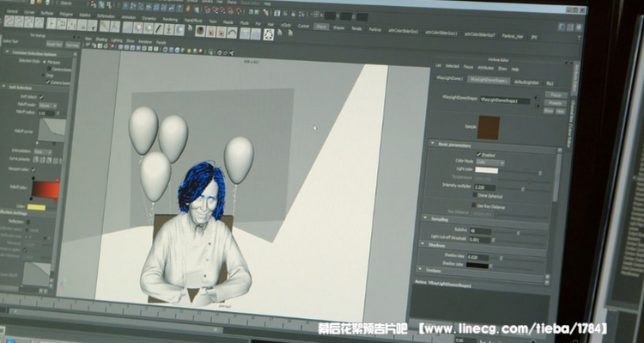This screenshot has width=644, height=343.
Task: Click the first red lock shelf icon
Action: pyautogui.click(x=210, y=32)
